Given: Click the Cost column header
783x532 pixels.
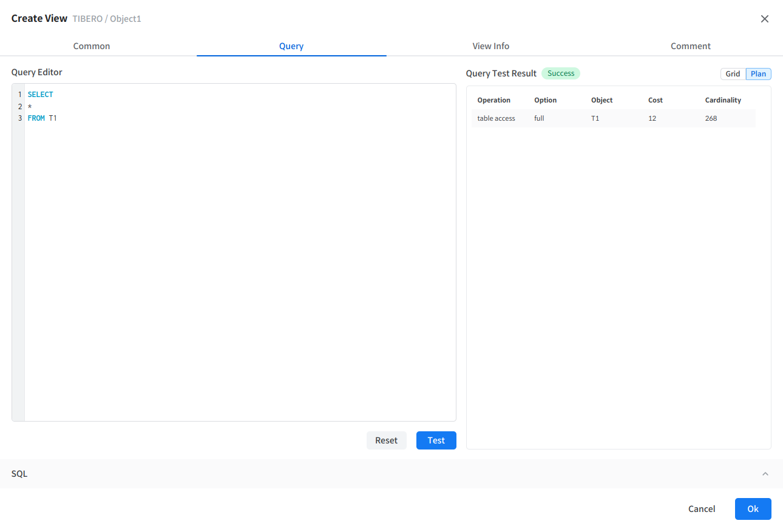Looking at the screenshot, I should (x=655, y=100).
